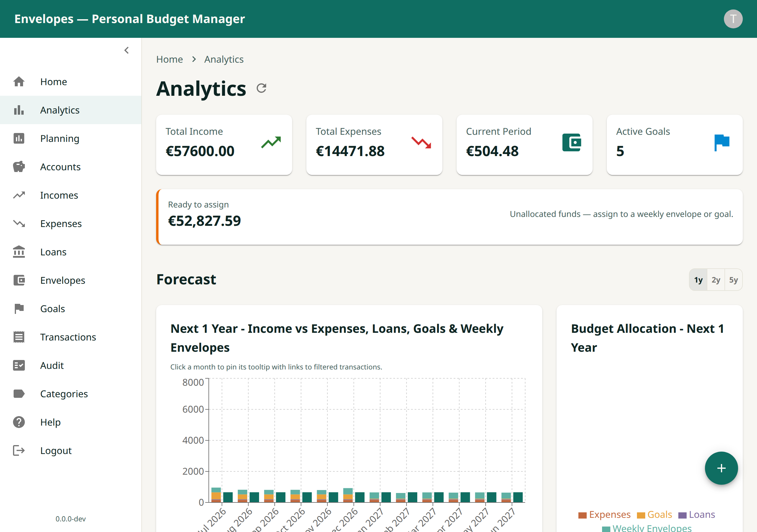Click the blue flag icon on Active Goals
The image size is (757, 532).
[x=722, y=142]
